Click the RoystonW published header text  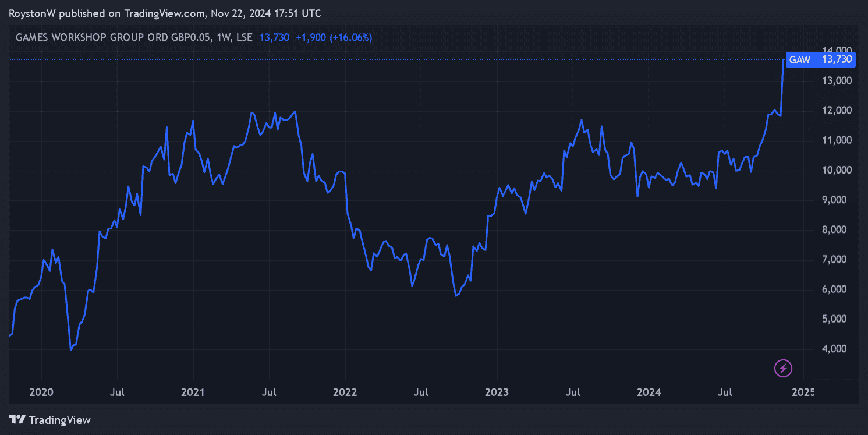pos(164,13)
